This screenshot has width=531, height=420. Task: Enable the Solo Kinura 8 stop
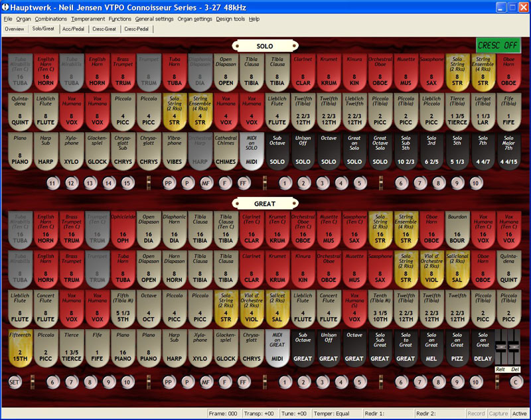tap(354, 72)
